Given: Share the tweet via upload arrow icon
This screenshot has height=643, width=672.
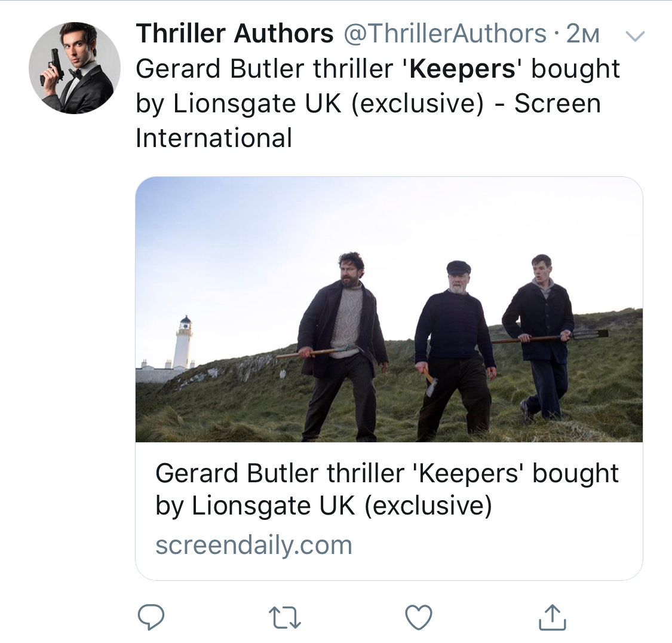Looking at the screenshot, I should click(551, 617).
